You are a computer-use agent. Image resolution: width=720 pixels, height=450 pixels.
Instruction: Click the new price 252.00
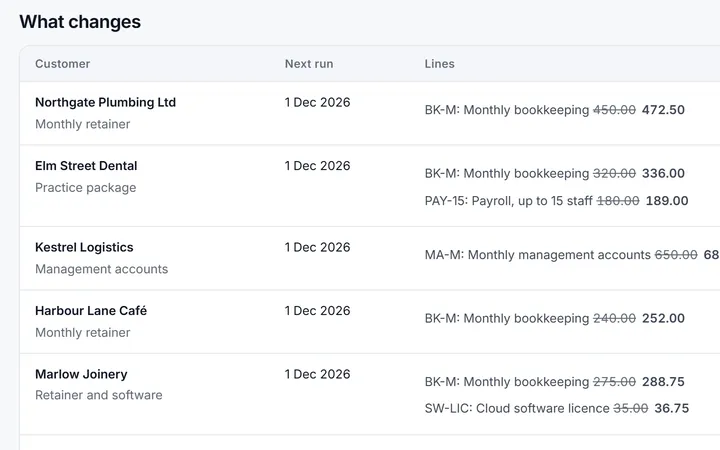point(663,318)
